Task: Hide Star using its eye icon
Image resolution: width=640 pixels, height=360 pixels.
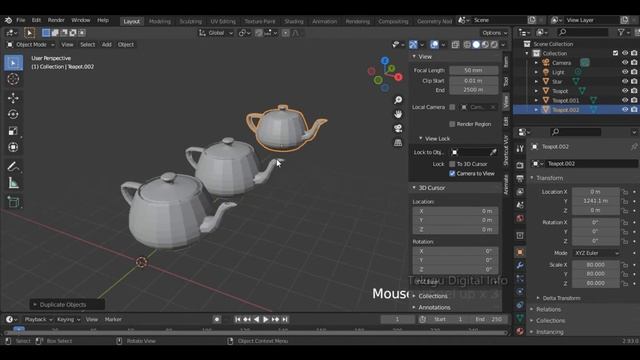Action: (x=625, y=81)
